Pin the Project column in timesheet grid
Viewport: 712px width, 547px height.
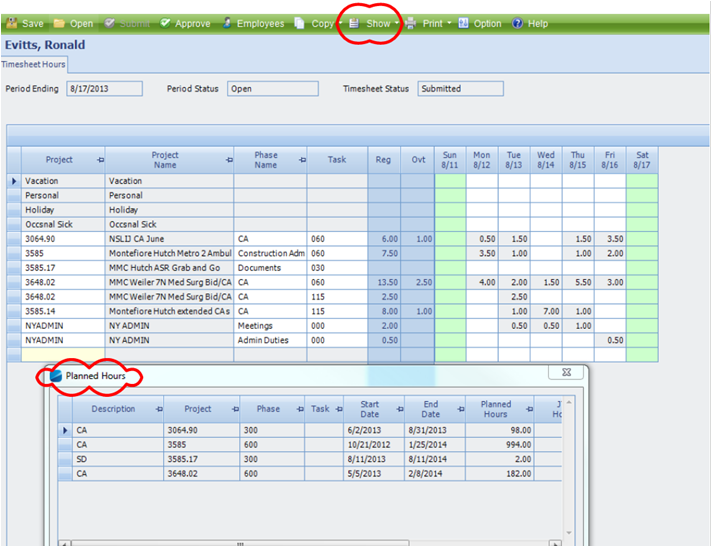click(100, 160)
